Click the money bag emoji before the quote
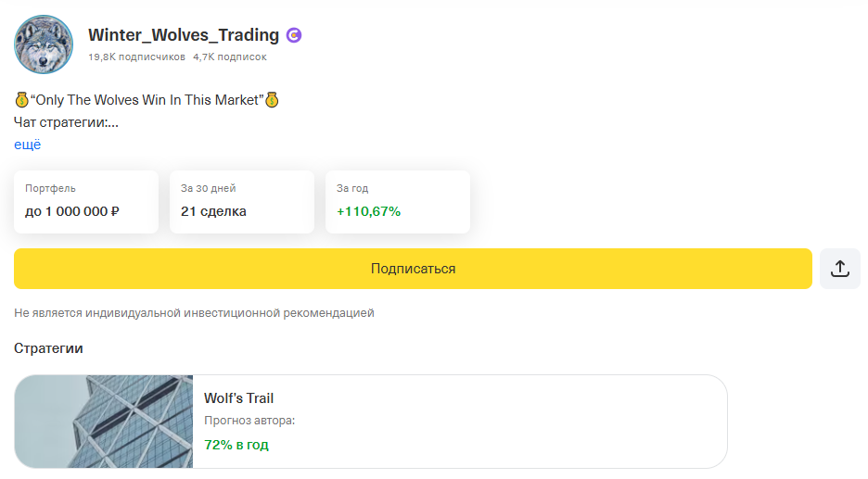Viewport: 868px width, 479px height. [x=21, y=99]
